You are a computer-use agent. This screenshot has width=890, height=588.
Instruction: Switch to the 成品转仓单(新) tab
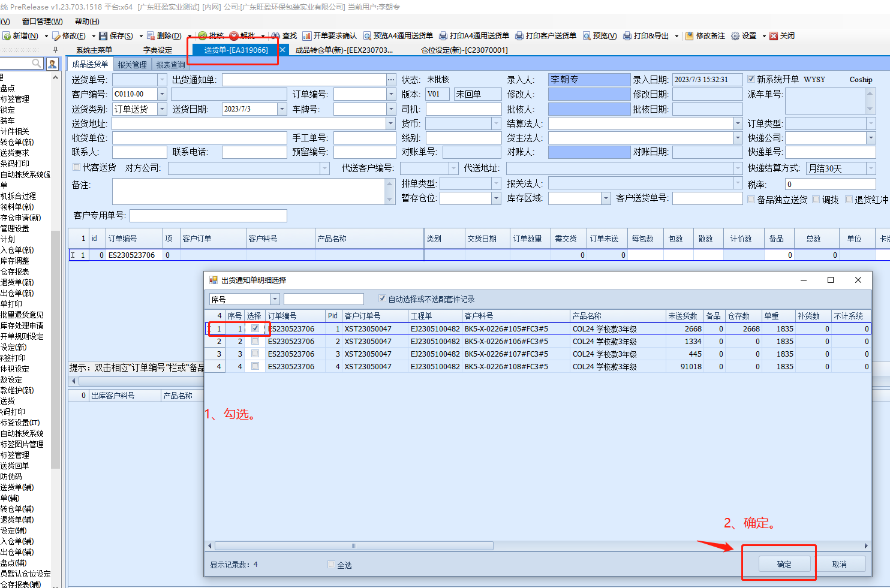(344, 50)
